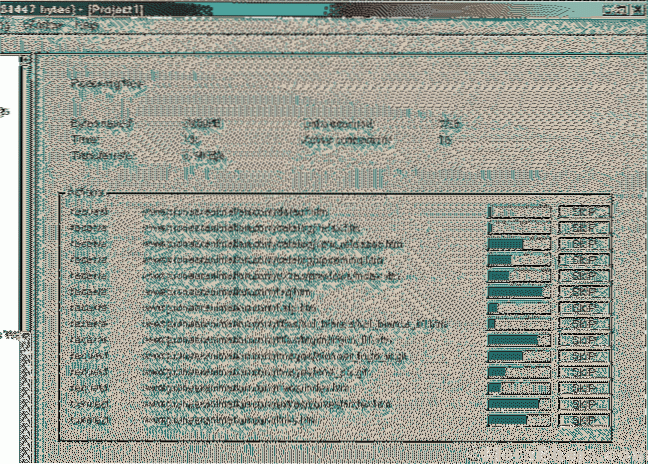Skip the fourth file being received
This screenshot has height=464, width=648.
(583, 259)
